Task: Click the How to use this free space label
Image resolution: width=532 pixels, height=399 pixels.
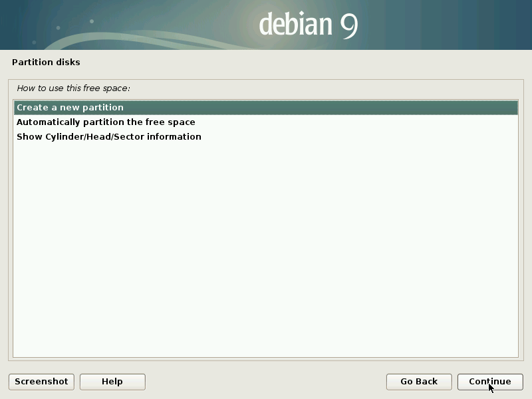Action: [73, 88]
